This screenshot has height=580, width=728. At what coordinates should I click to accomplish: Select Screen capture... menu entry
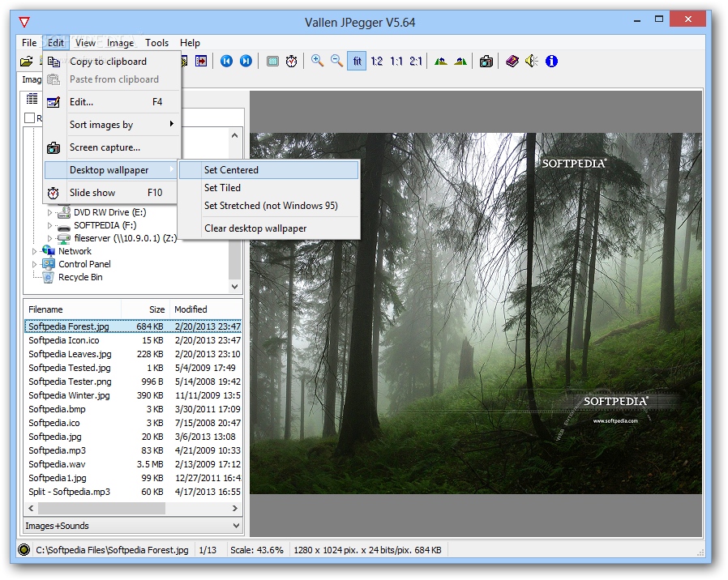coord(111,147)
